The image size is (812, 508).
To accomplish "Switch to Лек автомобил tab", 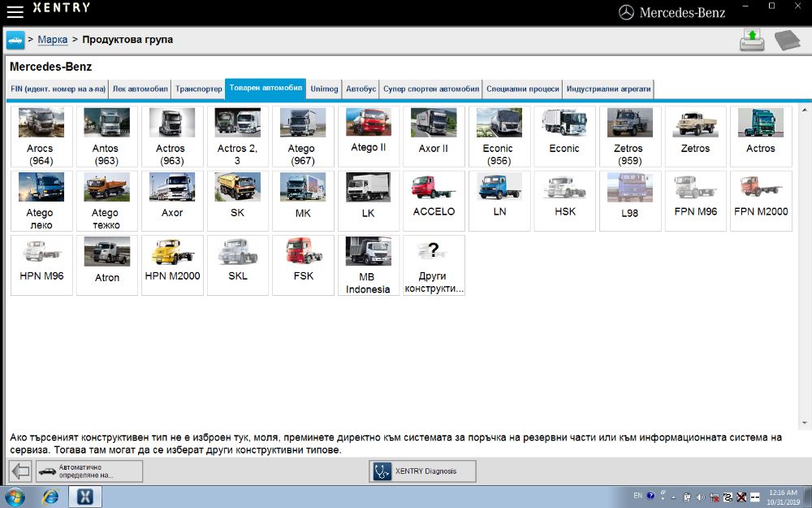I will (x=140, y=89).
